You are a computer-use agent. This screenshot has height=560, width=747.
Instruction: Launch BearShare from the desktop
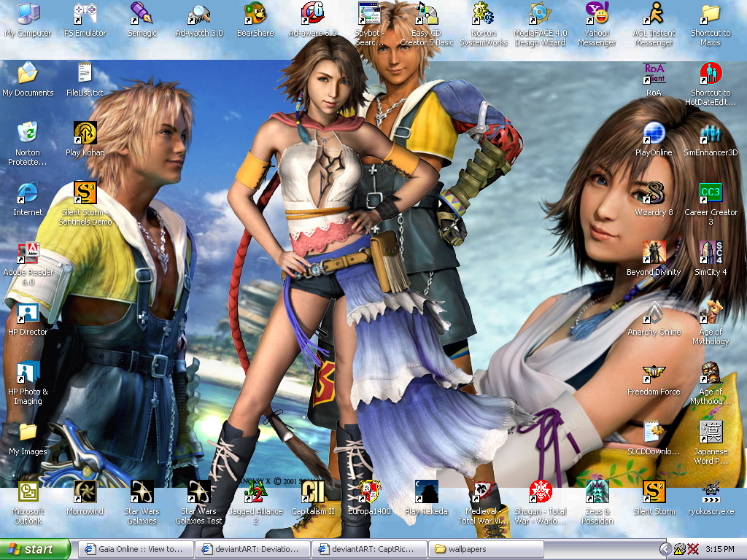tap(255, 20)
